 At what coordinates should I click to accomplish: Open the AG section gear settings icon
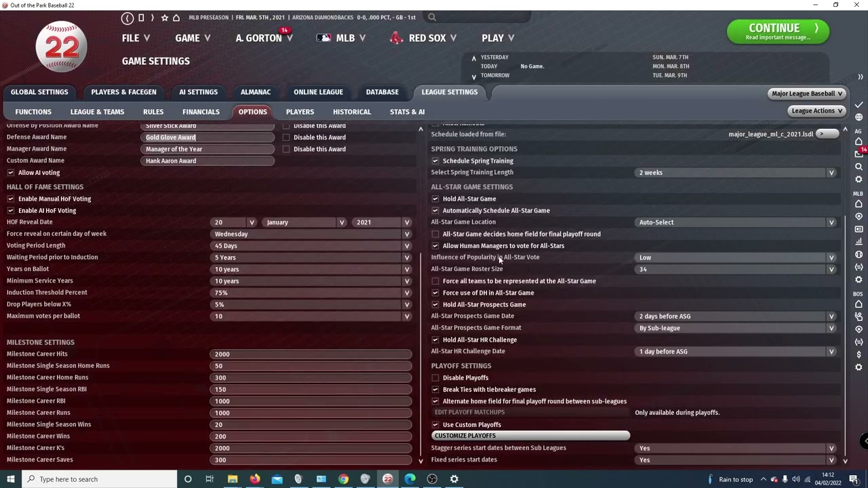coord(859,180)
